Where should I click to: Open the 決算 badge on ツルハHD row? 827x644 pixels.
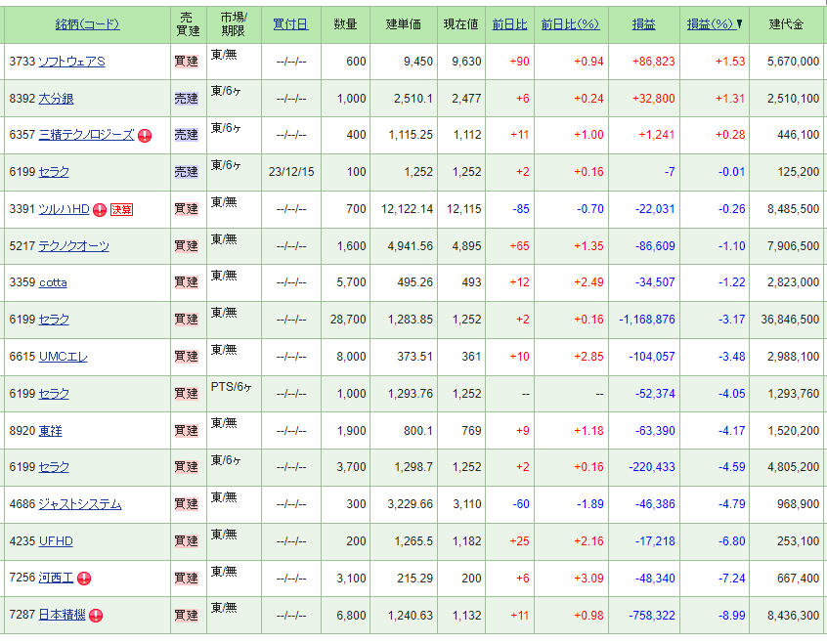[121, 209]
